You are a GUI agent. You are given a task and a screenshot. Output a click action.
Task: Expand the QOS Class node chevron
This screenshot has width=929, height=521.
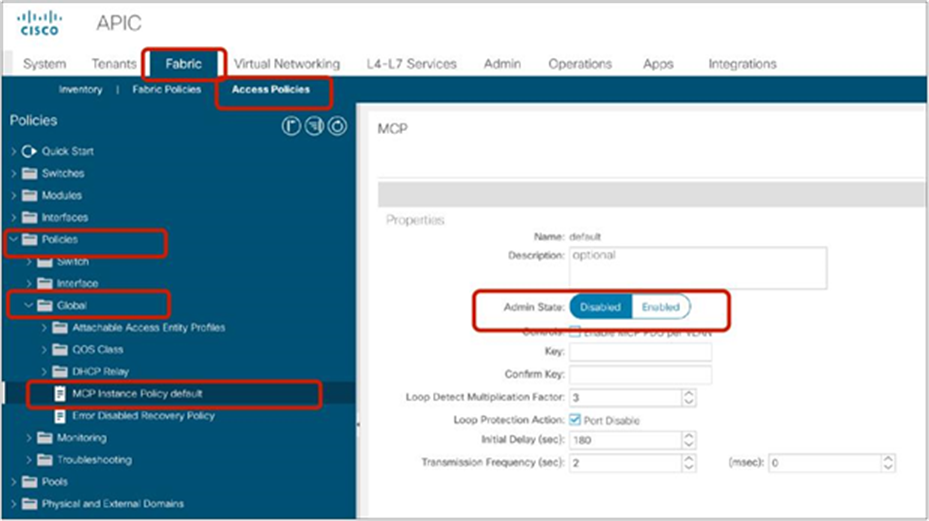pos(44,350)
